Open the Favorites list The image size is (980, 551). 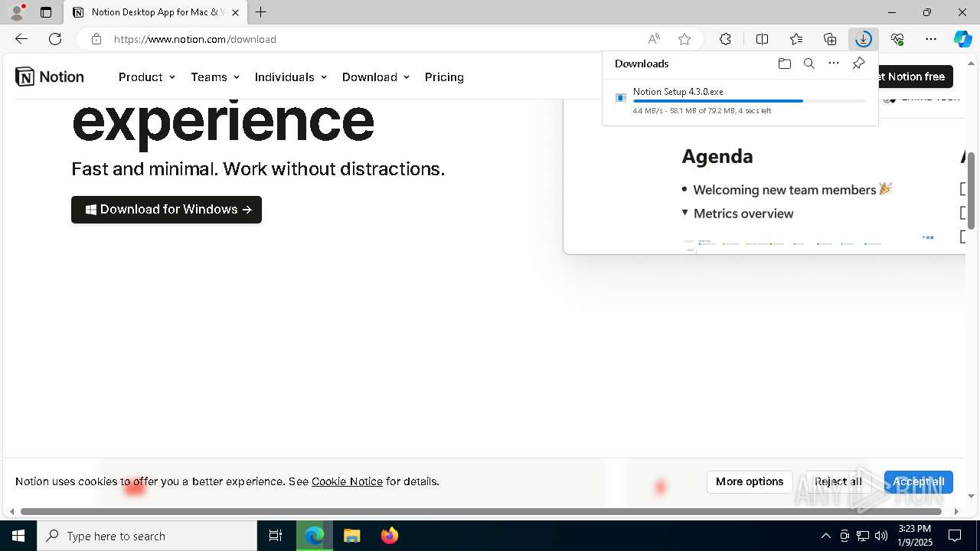click(x=796, y=39)
